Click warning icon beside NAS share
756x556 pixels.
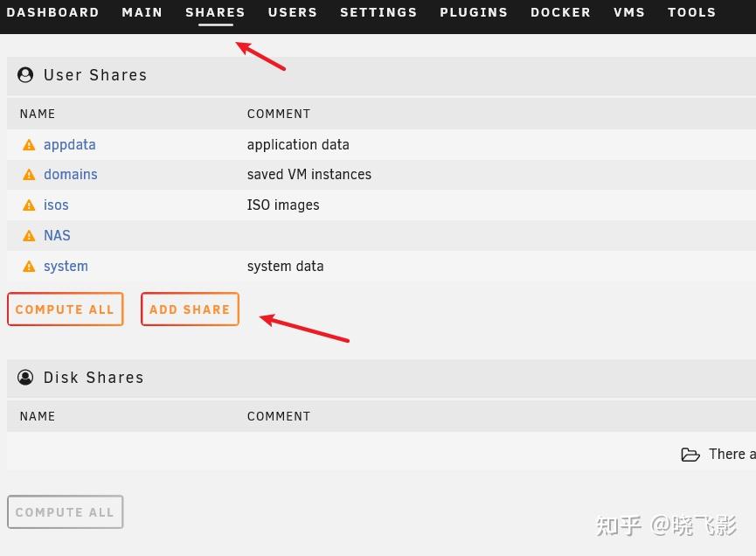point(29,236)
